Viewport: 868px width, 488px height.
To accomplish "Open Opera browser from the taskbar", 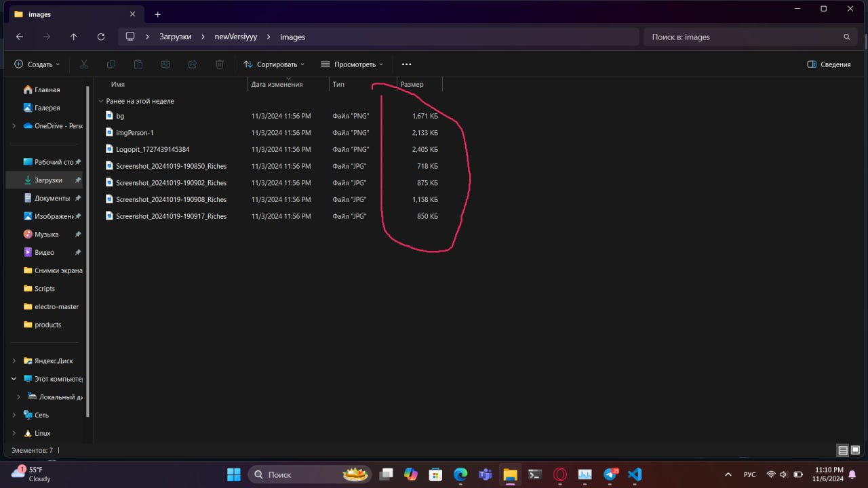I will (x=560, y=474).
